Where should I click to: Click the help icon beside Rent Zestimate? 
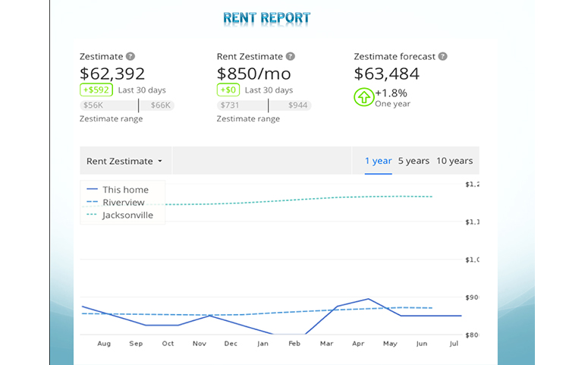point(291,57)
